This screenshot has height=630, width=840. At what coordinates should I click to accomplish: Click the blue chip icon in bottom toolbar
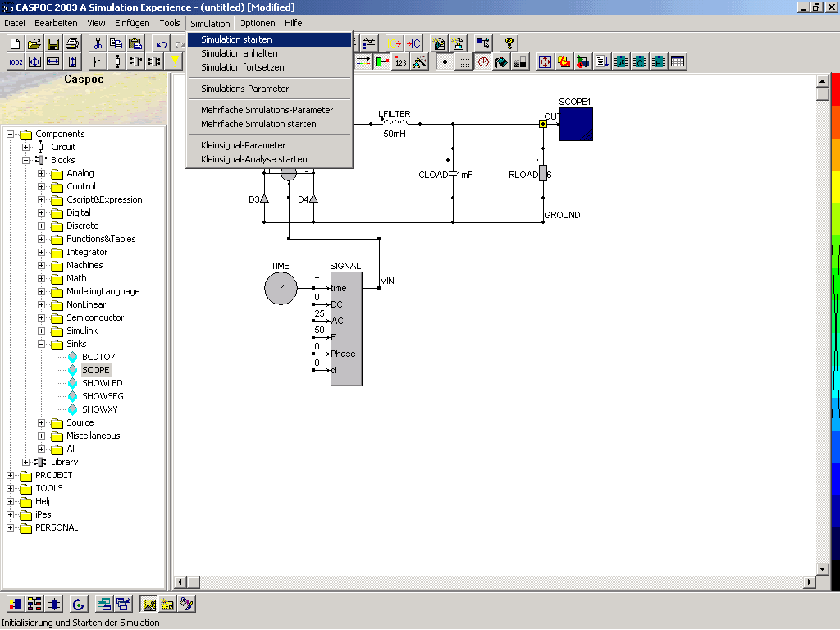pos(53,604)
